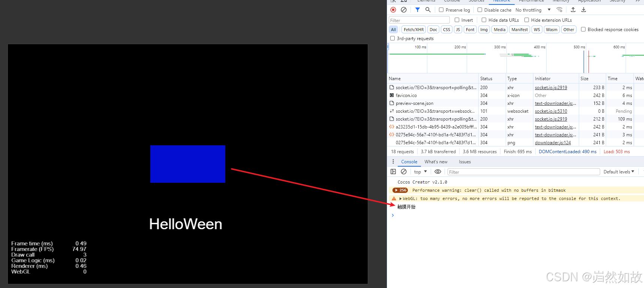Filter requests by Doc type
Image resolution: width=644 pixels, height=288 pixels.
pyautogui.click(x=433, y=30)
